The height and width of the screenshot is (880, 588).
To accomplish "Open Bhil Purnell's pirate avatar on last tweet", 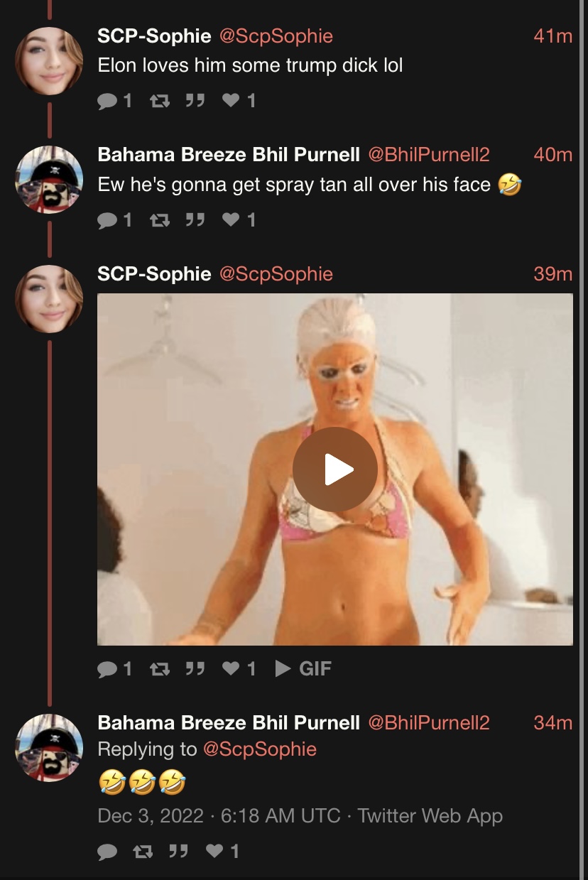I will pos(49,748).
